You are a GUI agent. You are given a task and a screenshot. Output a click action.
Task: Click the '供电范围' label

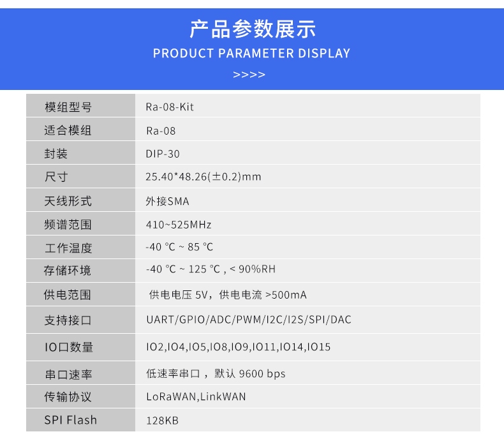[68, 295]
